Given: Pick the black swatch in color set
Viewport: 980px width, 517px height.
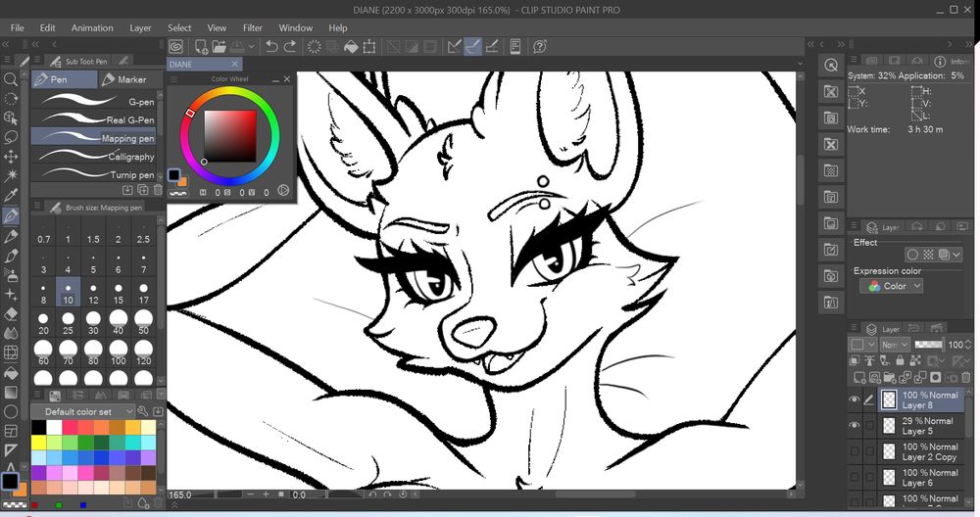Looking at the screenshot, I should pos(39,427).
